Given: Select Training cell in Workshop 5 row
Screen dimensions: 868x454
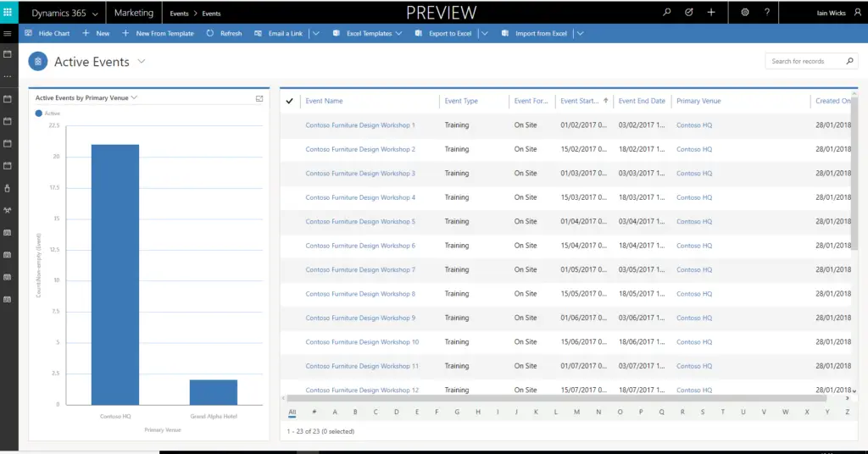Looking at the screenshot, I should [457, 221].
